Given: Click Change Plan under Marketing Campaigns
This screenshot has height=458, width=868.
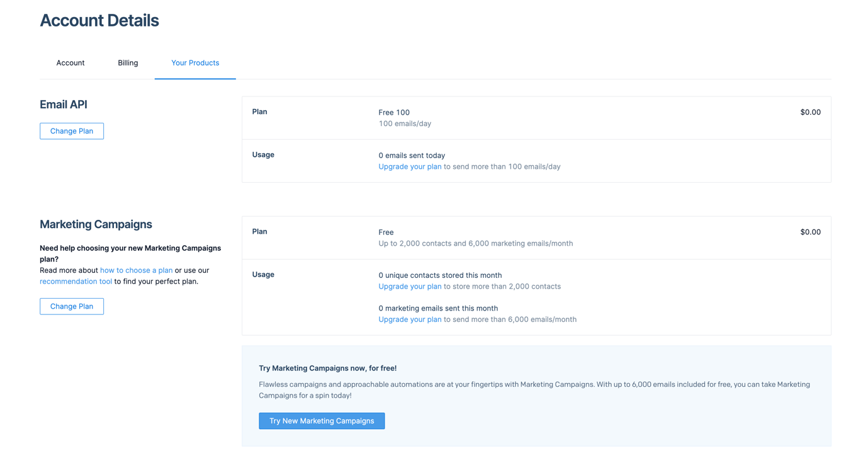Looking at the screenshot, I should click(x=72, y=306).
